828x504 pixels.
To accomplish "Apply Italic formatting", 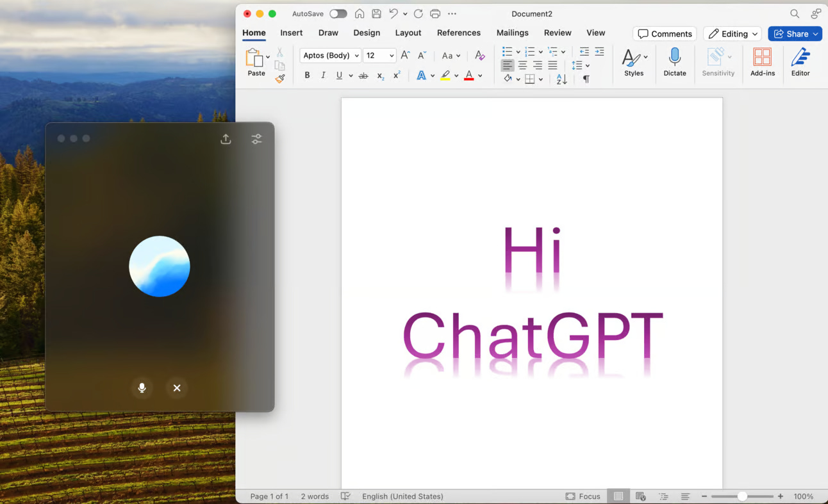I will click(323, 76).
